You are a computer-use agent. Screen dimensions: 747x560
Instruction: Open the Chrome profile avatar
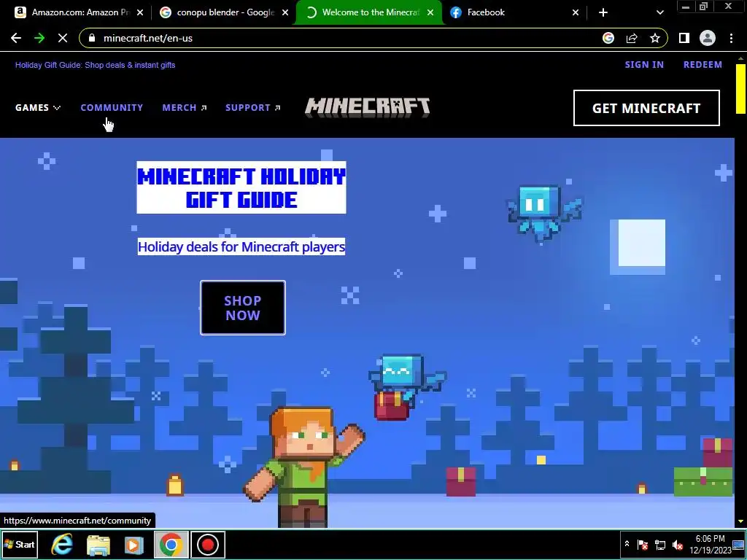click(x=708, y=38)
